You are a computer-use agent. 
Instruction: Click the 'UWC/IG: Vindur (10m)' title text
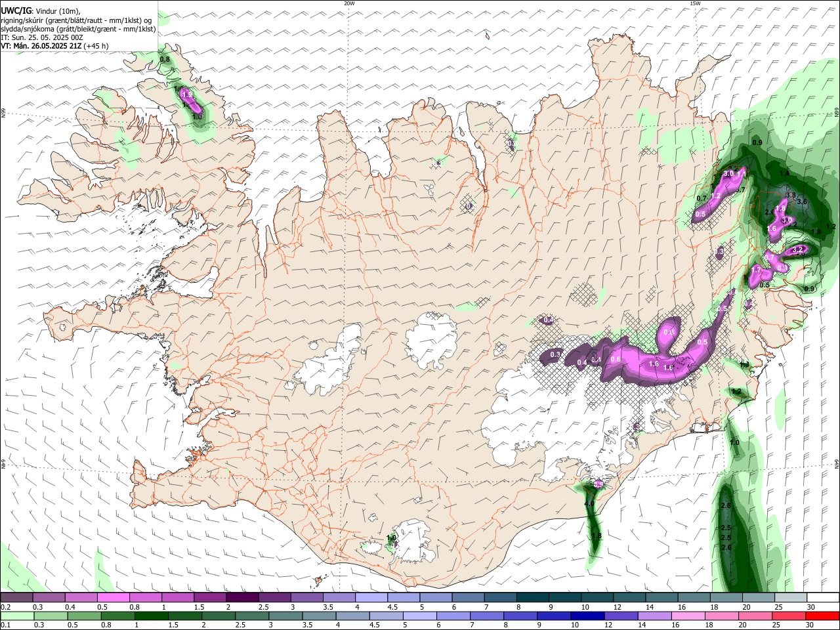40,10
